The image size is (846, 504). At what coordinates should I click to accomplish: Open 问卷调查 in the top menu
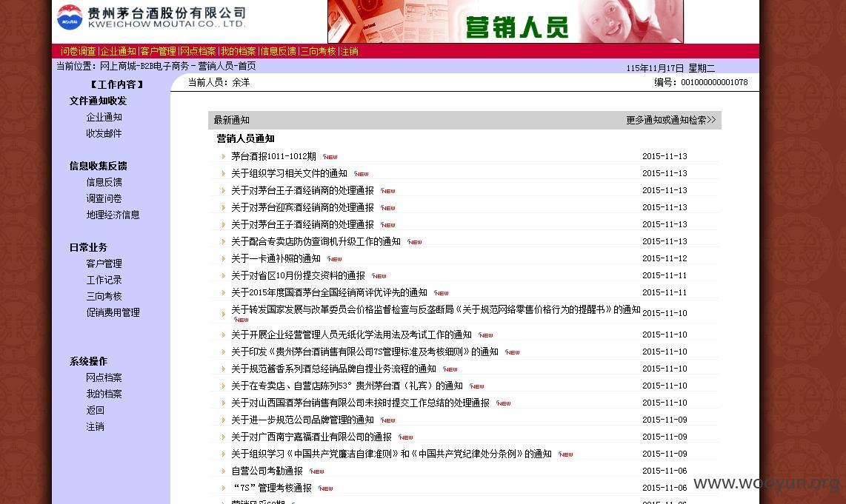click(79, 51)
